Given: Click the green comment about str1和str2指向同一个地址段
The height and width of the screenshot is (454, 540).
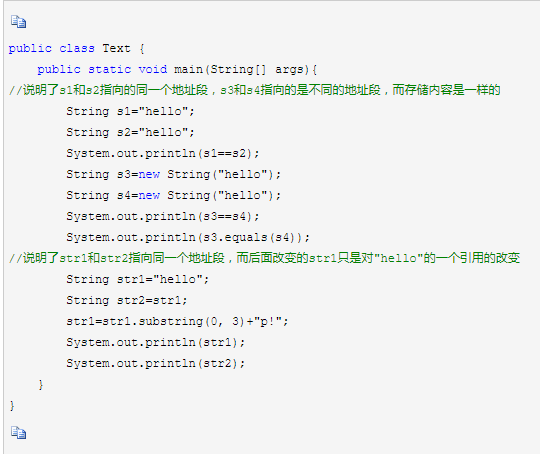Looking at the screenshot, I should click(x=264, y=258).
